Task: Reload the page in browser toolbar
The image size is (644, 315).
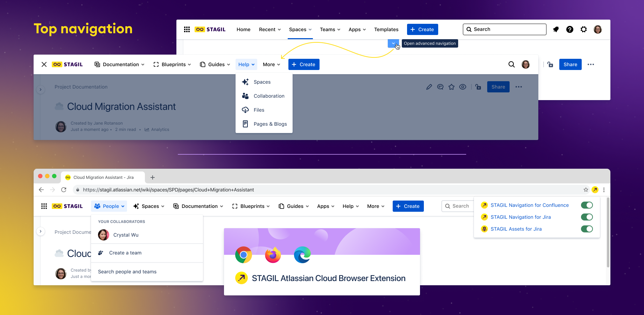Action: click(64, 190)
